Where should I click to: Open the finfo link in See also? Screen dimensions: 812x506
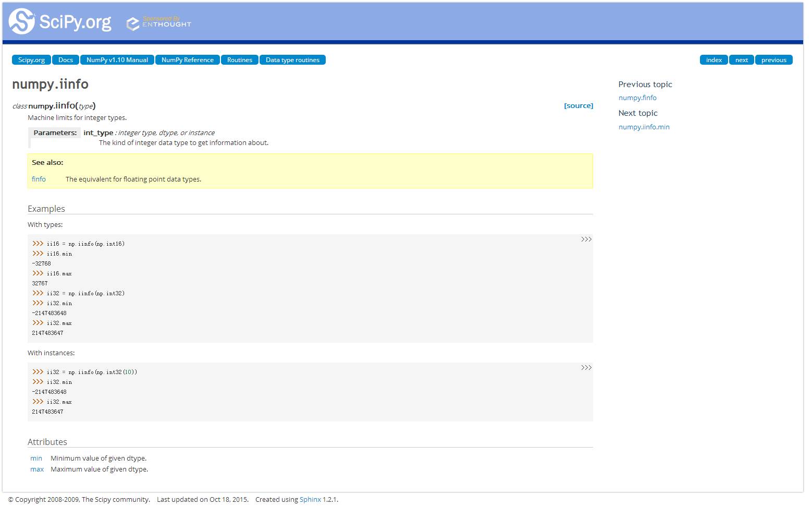[39, 179]
